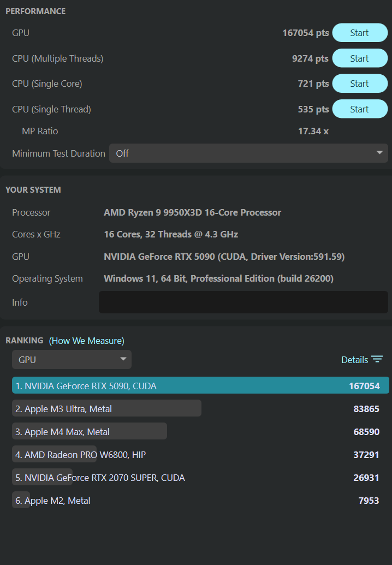Click the 721 pts score
The image size is (392, 565).
click(x=313, y=84)
